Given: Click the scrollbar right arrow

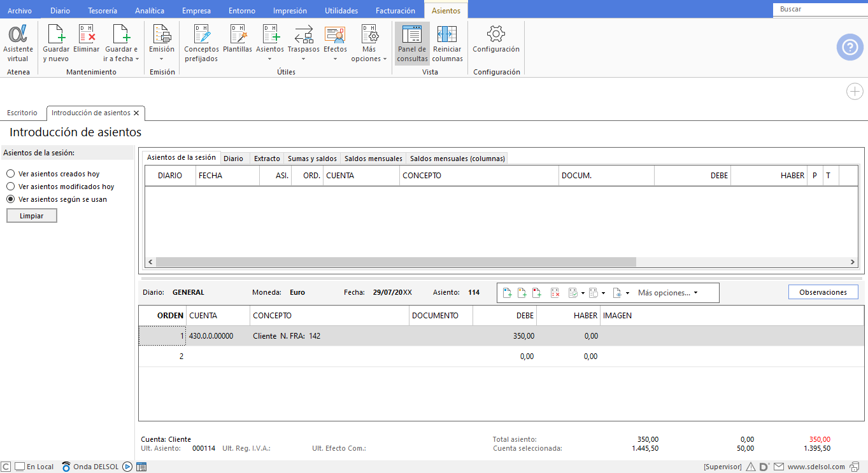Looking at the screenshot, I should click(853, 262).
